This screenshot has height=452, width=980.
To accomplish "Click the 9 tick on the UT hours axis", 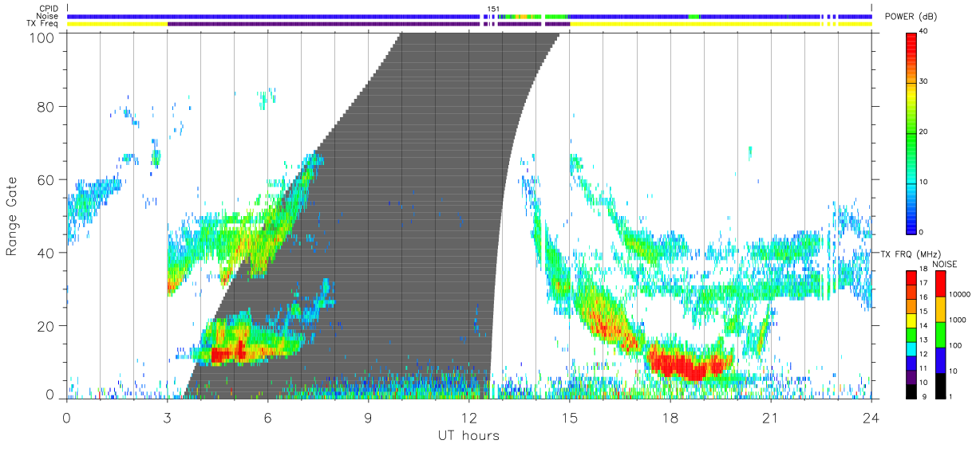I will pyautogui.click(x=368, y=417).
